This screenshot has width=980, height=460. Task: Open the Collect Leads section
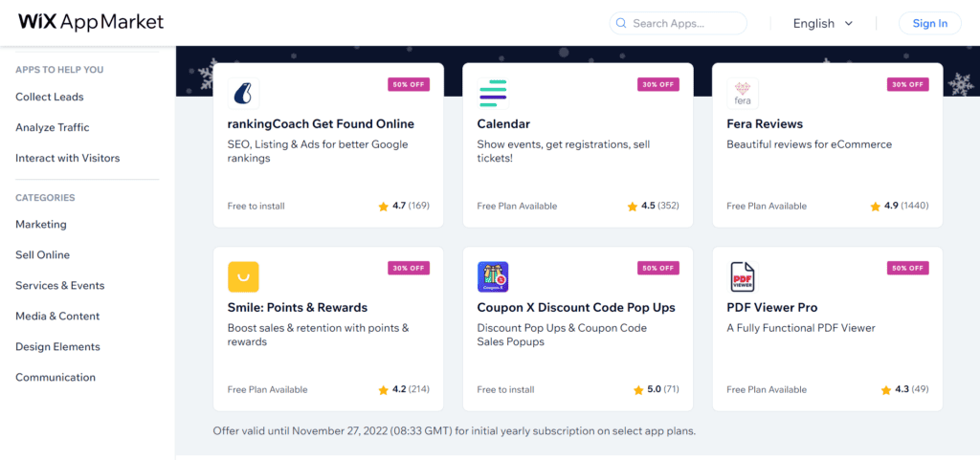50,97
